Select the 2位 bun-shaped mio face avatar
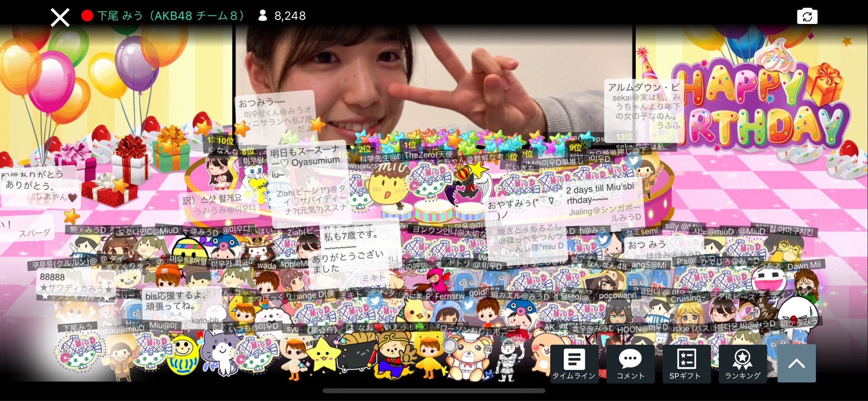The image size is (868, 401). pyautogui.click(x=388, y=185)
